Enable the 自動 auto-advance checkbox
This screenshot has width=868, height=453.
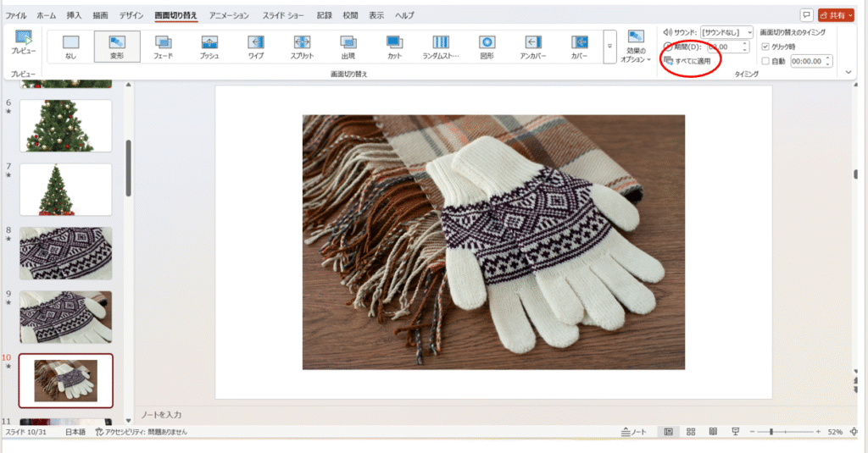766,61
